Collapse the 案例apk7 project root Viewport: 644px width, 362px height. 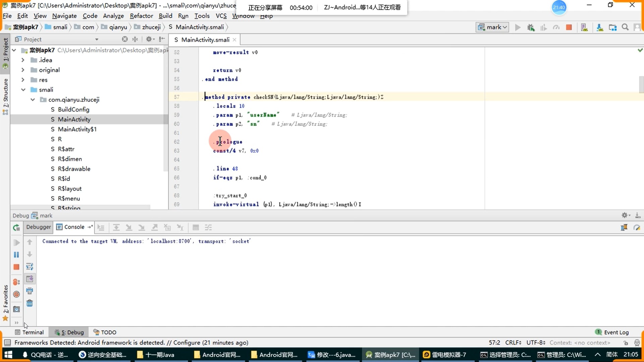14,50
